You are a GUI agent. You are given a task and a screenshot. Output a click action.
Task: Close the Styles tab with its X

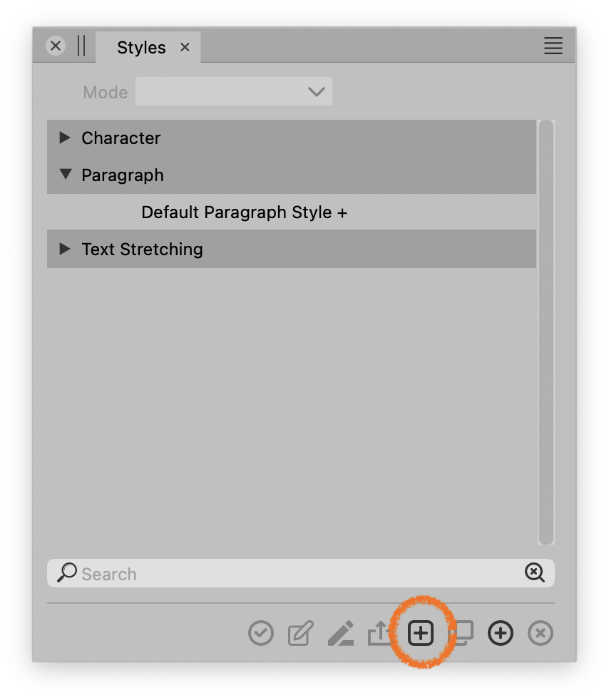coord(185,48)
